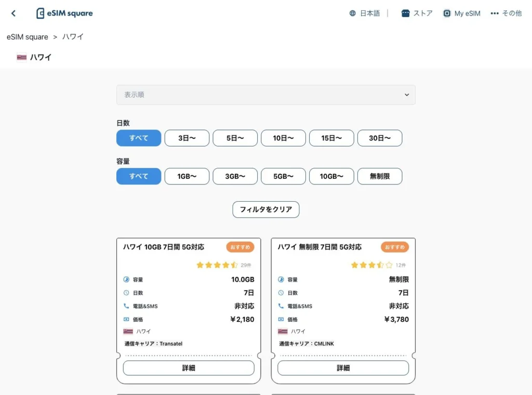Go back with the left chevron arrow
532x395 pixels.
coord(13,13)
